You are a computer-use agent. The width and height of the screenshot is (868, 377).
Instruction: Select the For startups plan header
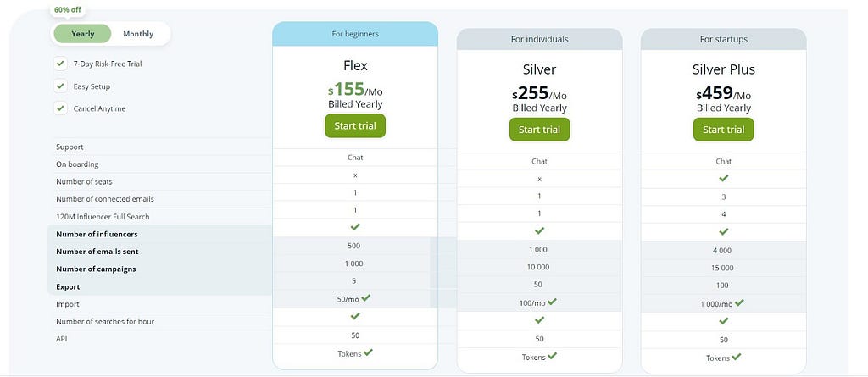[x=723, y=39]
